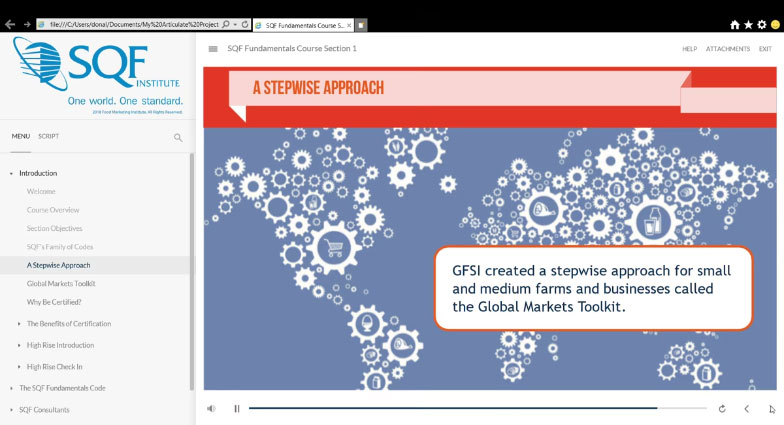
Task: Open the Section Objectives slide
Action: (x=54, y=228)
